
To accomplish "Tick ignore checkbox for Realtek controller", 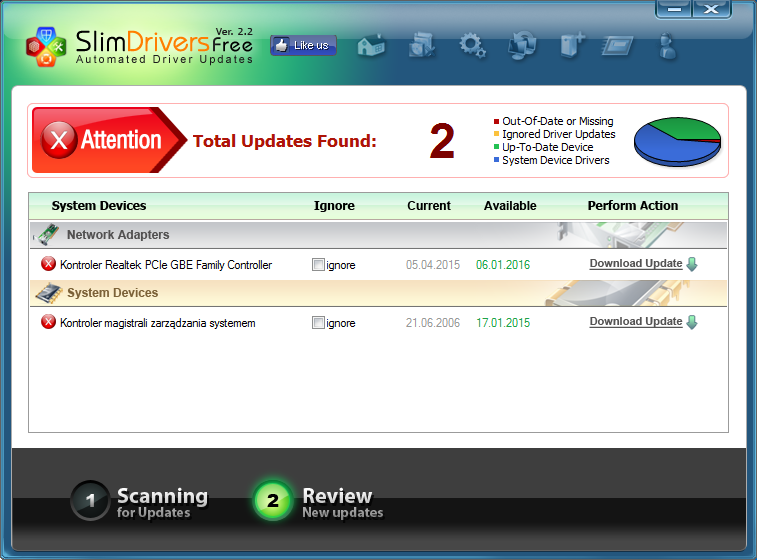I will 318,265.
